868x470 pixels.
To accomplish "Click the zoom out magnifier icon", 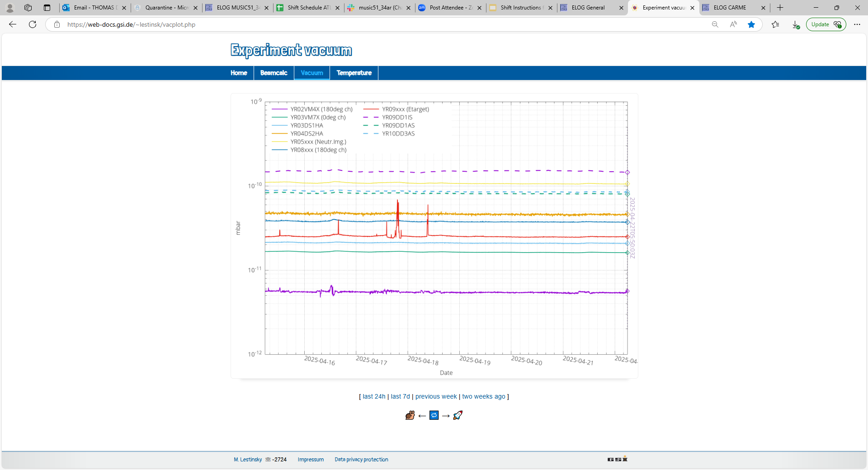I will (x=715, y=24).
